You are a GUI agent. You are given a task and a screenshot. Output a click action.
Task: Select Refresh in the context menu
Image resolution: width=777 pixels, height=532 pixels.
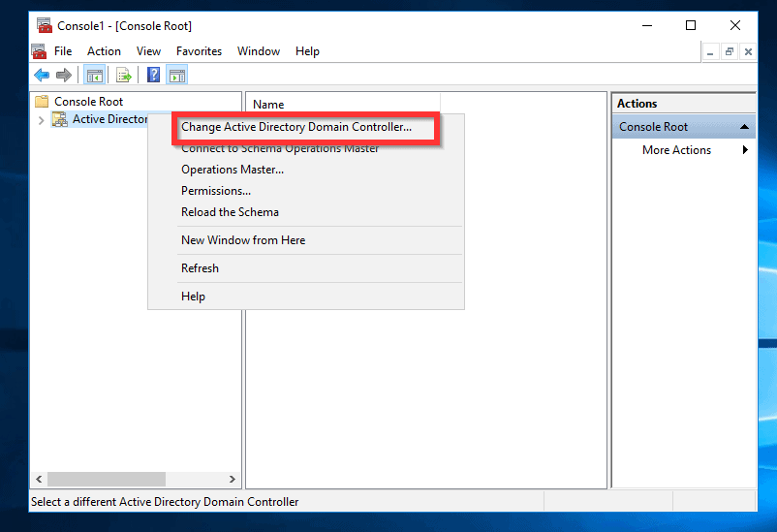[x=306, y=268]
